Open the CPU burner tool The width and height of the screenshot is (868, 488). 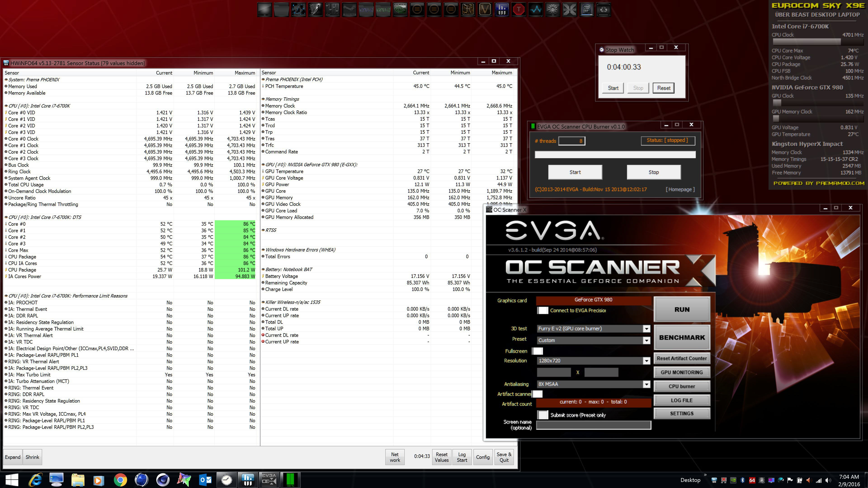[x=682, y=386]
